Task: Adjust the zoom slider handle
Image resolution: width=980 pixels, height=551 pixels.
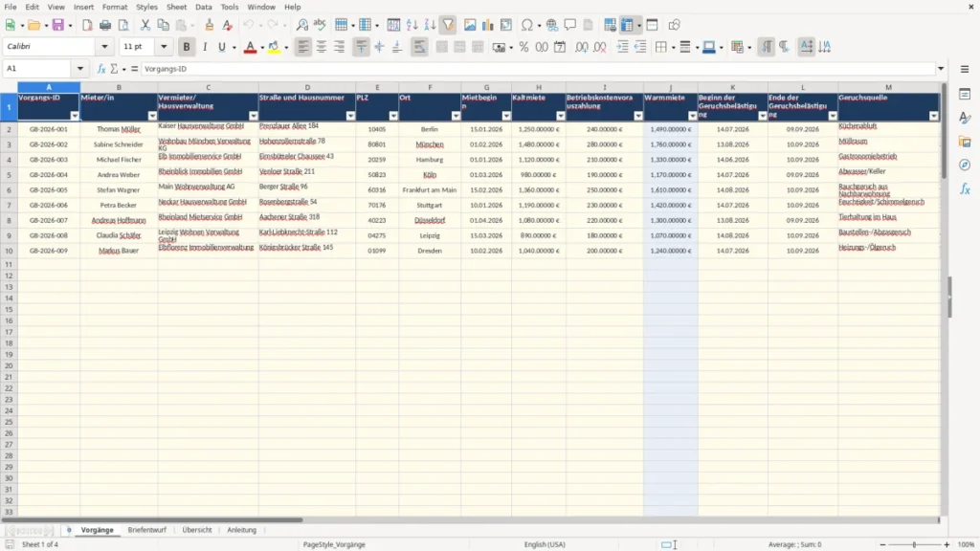Action: pos(914,544)
